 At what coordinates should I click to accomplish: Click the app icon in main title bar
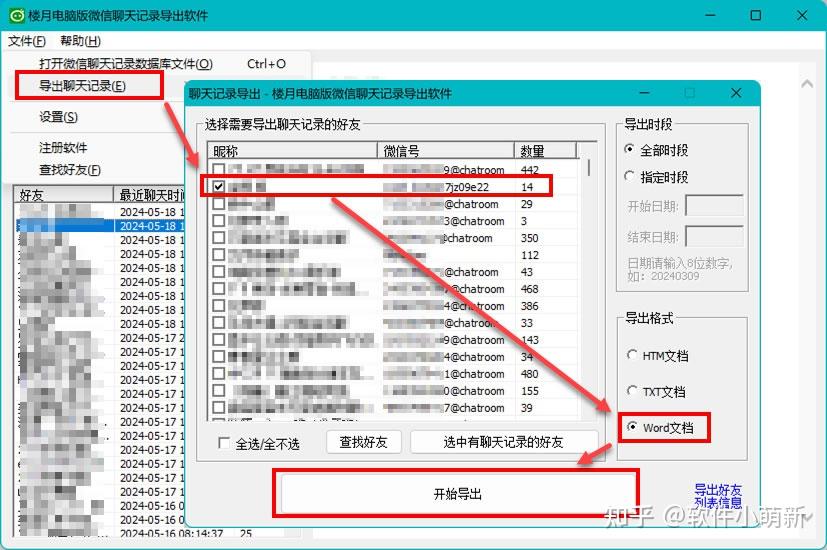coord(17,15)
